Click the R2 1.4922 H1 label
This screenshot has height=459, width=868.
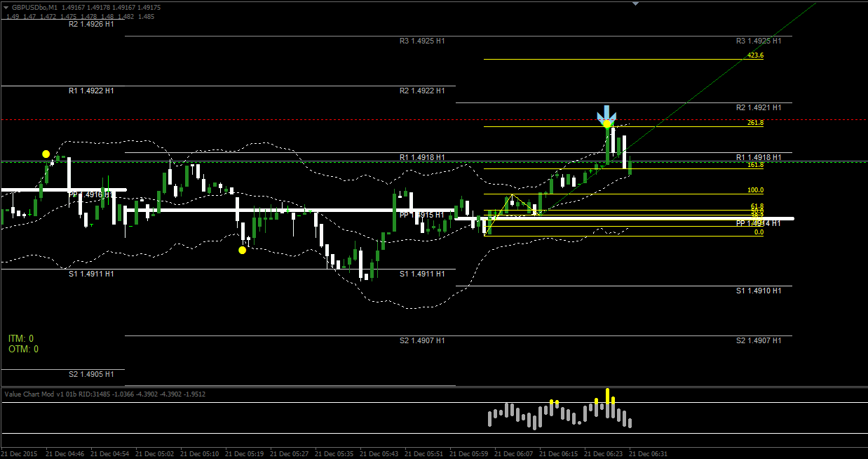point(422,91)
